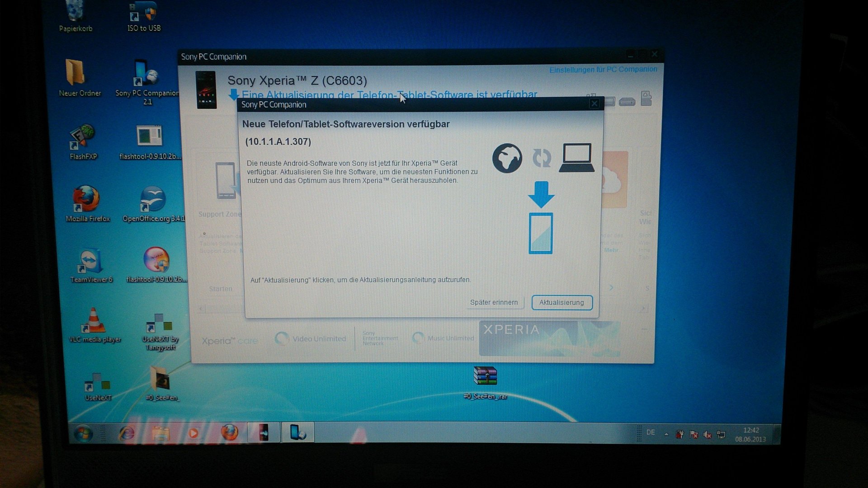Open Windows Media Player from taskbar
This screenshot has width=868, height=488.
(x=194, y=433)
